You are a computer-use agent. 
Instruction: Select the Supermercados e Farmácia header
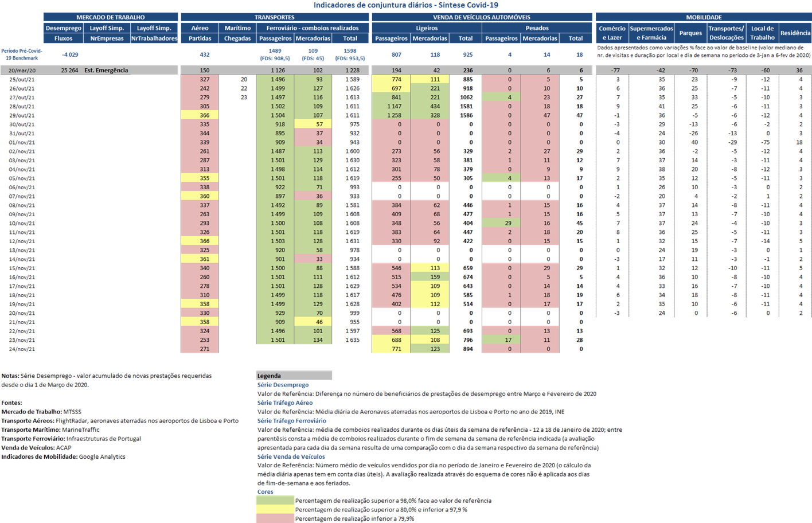coord(651,33)
